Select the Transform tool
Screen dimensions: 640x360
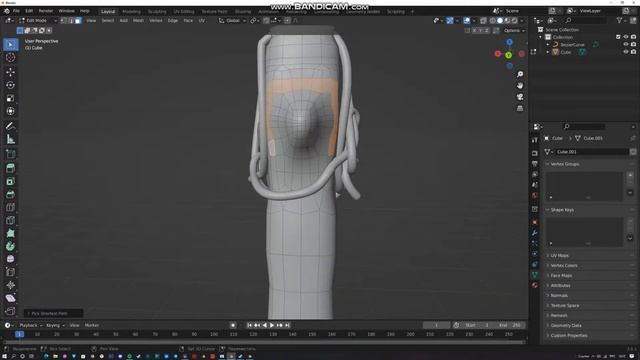pos(11,111)
